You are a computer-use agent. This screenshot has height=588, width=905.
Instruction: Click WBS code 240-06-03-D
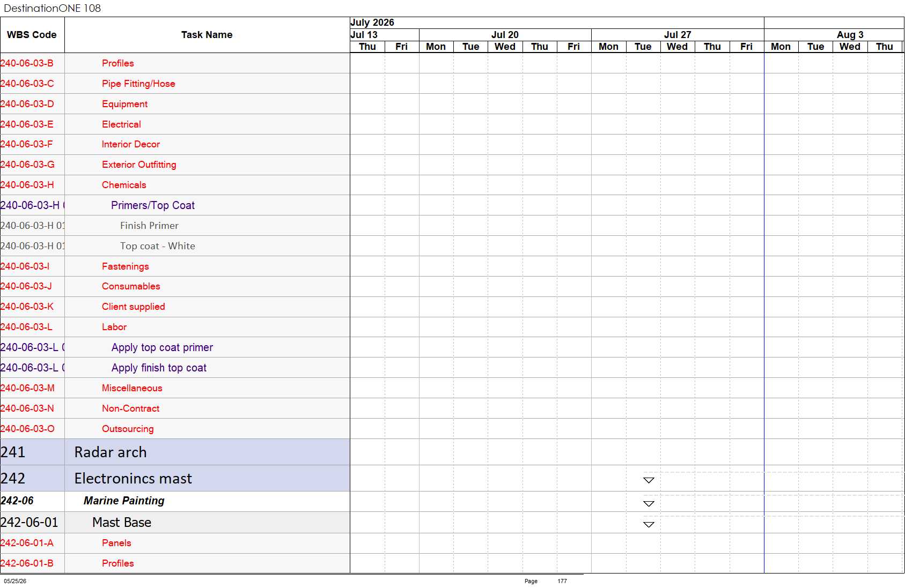[x=27, y=104]
